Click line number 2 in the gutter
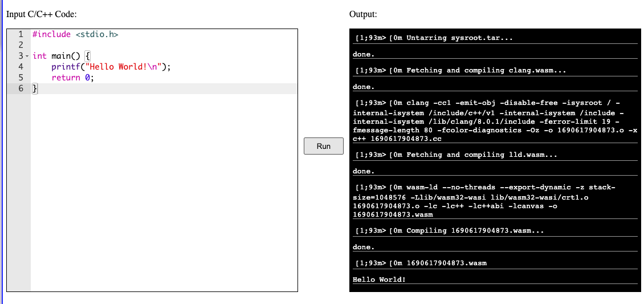 pos(21,45)
